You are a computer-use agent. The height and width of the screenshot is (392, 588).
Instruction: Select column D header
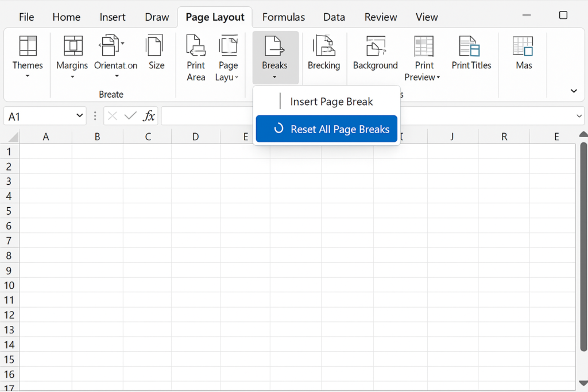pos(195,137)
